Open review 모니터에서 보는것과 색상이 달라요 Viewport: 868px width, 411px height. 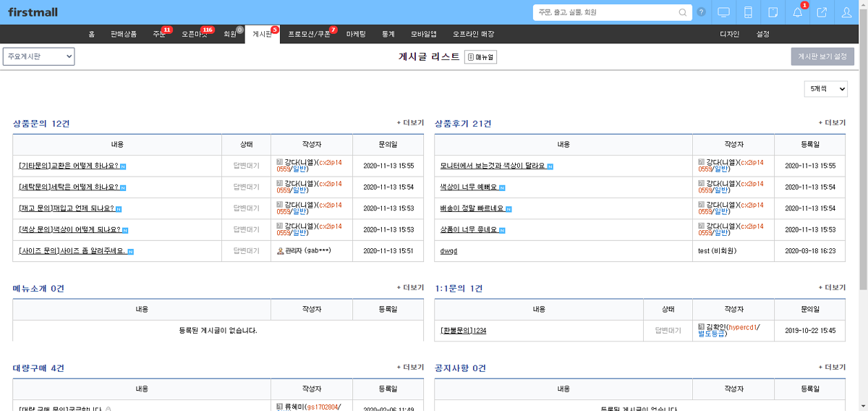tap(493, 166)
